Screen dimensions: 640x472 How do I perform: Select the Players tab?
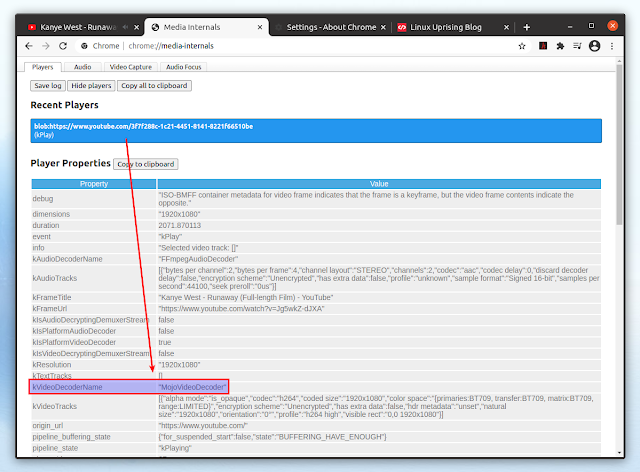43,67
